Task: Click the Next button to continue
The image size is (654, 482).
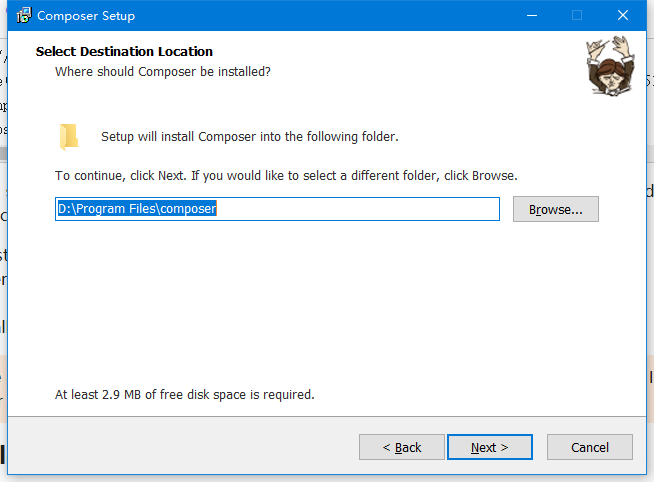Action: (490, 447)
